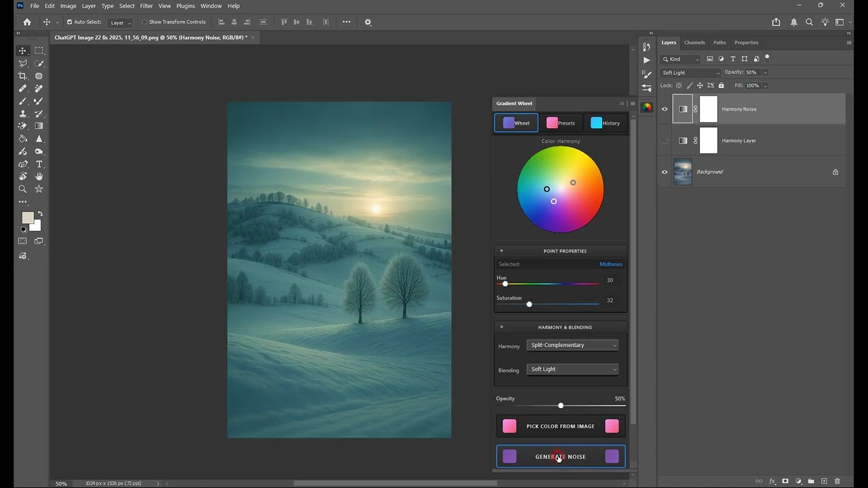
Task: Select the Type tool
Action: click(39, 163)
